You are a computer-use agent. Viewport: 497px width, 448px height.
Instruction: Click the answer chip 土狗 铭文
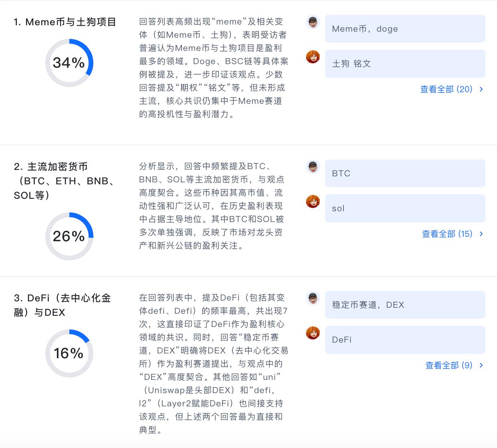[x=405, y=63]
